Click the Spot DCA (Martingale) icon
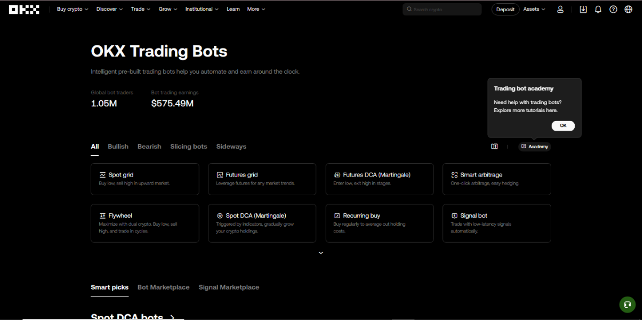The height and width of the screenshot is (320, 644). tap(220, 215)
